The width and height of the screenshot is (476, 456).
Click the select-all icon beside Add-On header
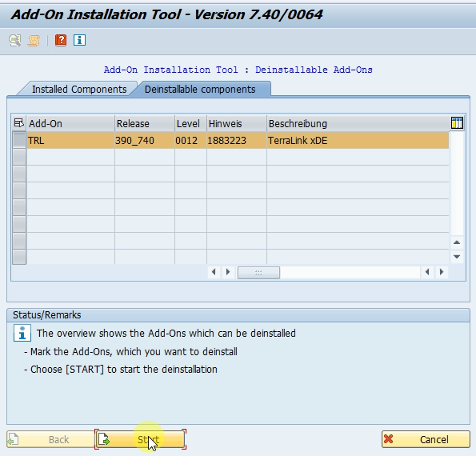tap(19, 123)
